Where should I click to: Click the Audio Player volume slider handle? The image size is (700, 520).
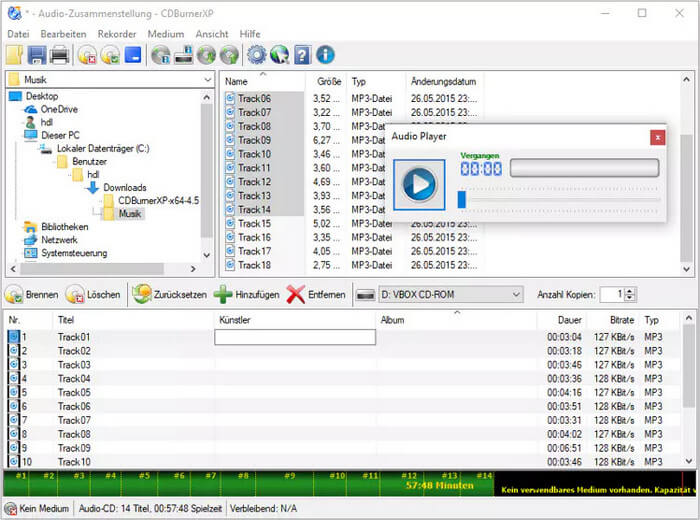[462, 200]
